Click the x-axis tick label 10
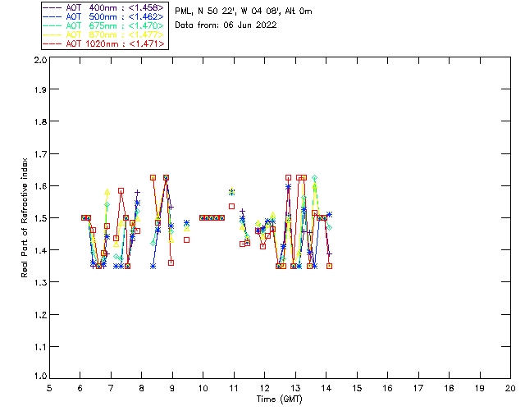Screen dimensions: 525x420 [x=203, y=389]
